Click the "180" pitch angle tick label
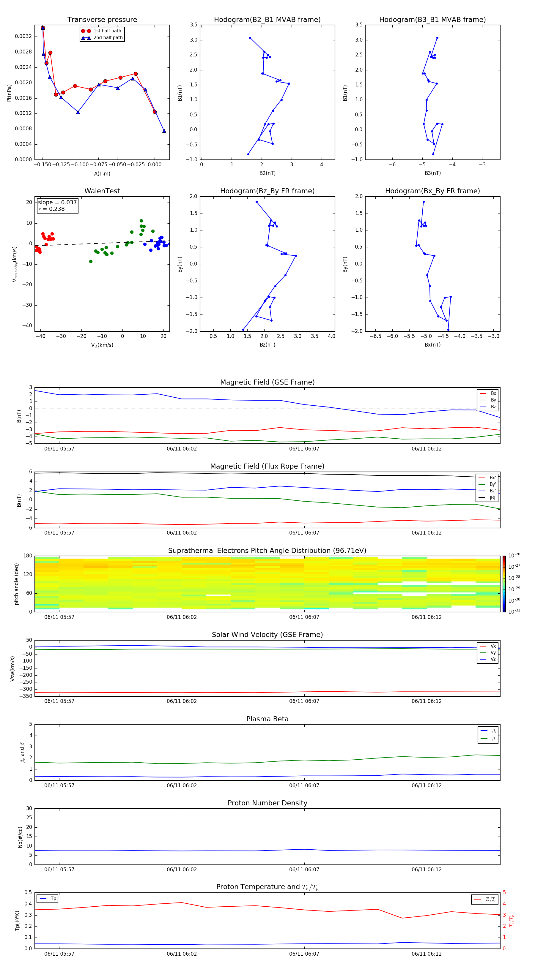The height and width of the screenshot is (980, 535). point(27,556)
